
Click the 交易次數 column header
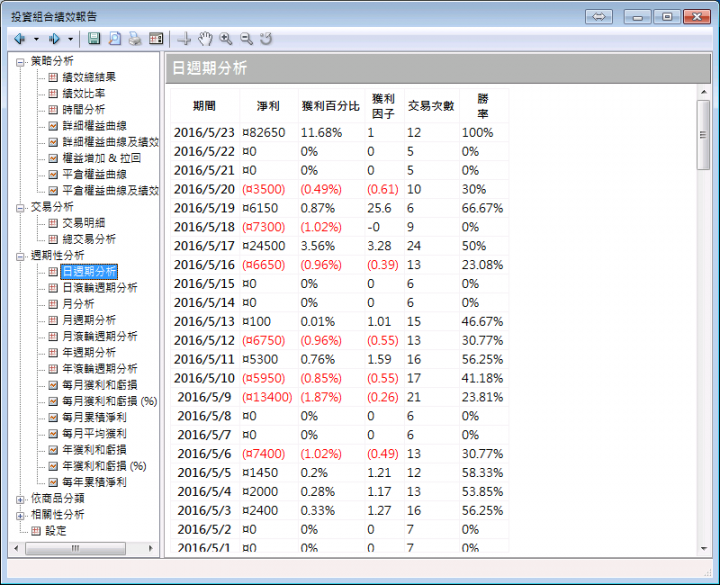click(x=431, y=106)
